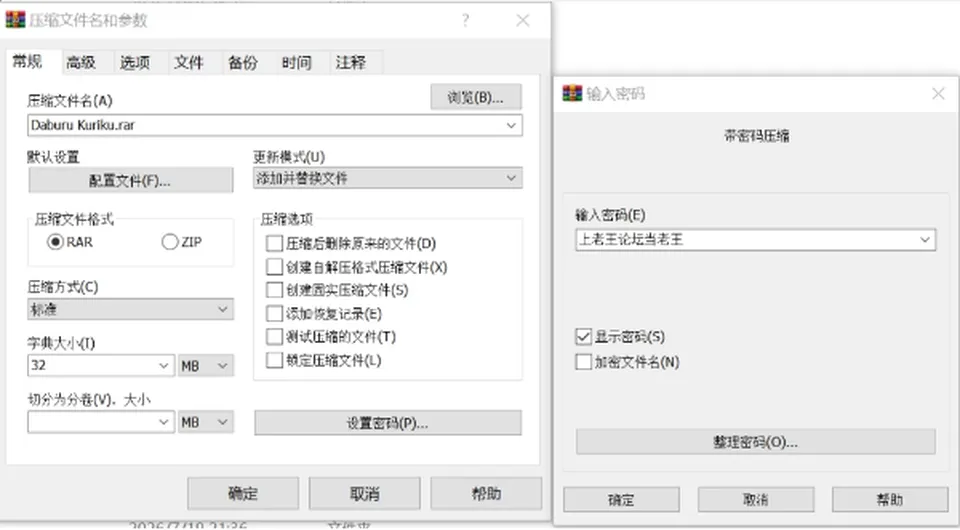This screenshot has width=960, height=530.
Task: Click the WinRAR icon in the archive dialog title bar
Action: click(15, 20)
